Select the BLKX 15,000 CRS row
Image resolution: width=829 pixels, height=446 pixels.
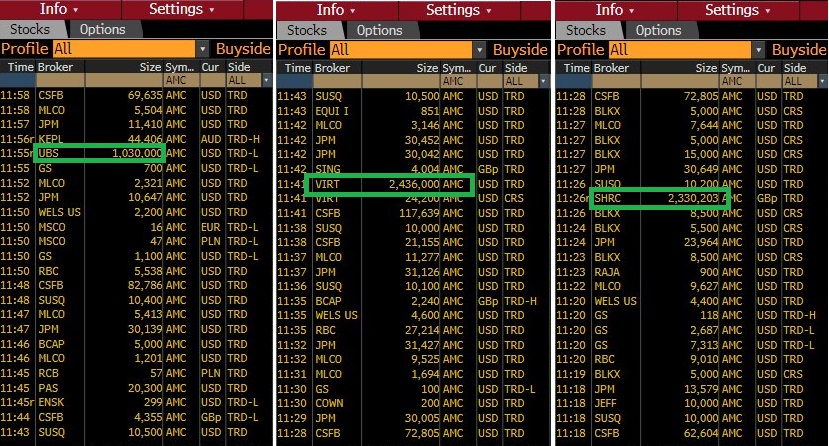[x=692, y=154]
